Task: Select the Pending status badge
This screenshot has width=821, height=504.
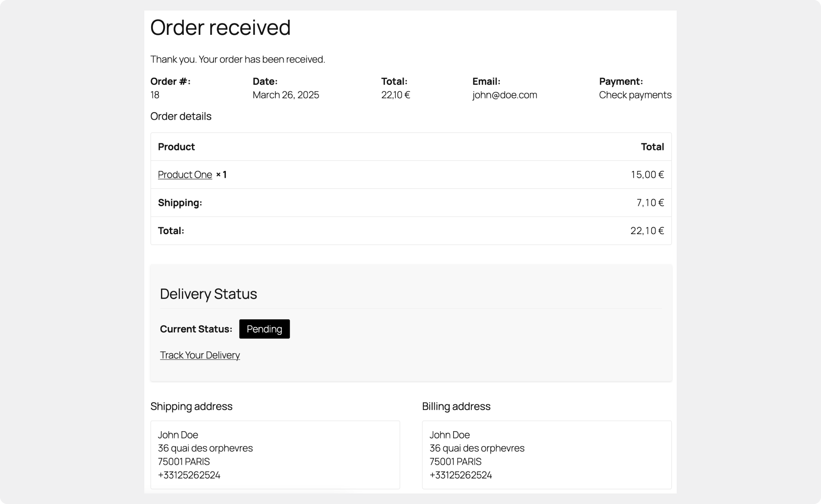Action: coord(264,329)
